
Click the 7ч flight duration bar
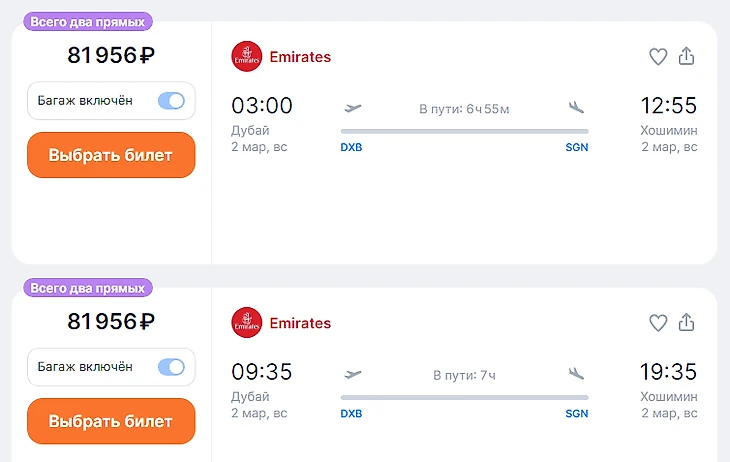[464, 397]
